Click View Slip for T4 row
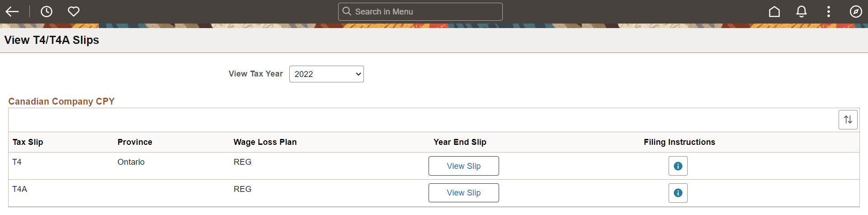Viewport: 868px width, 215px height. tap(463, 166)
